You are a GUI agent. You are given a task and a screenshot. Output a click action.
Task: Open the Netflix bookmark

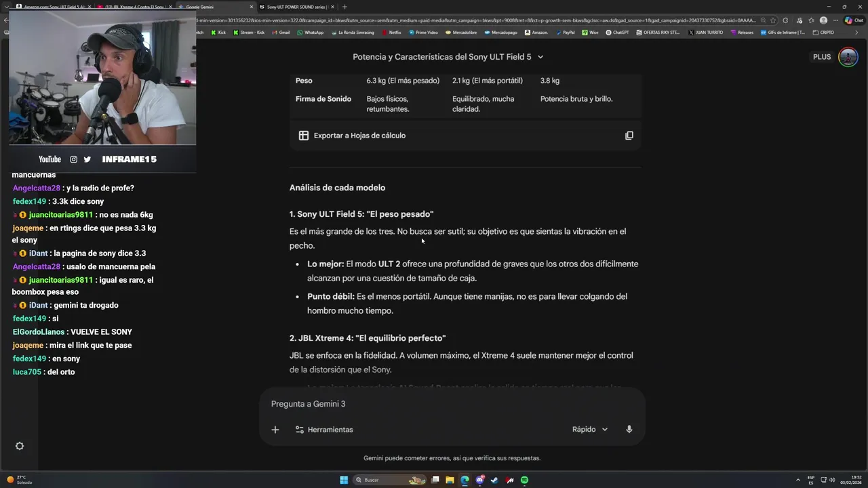coord(392,33)
